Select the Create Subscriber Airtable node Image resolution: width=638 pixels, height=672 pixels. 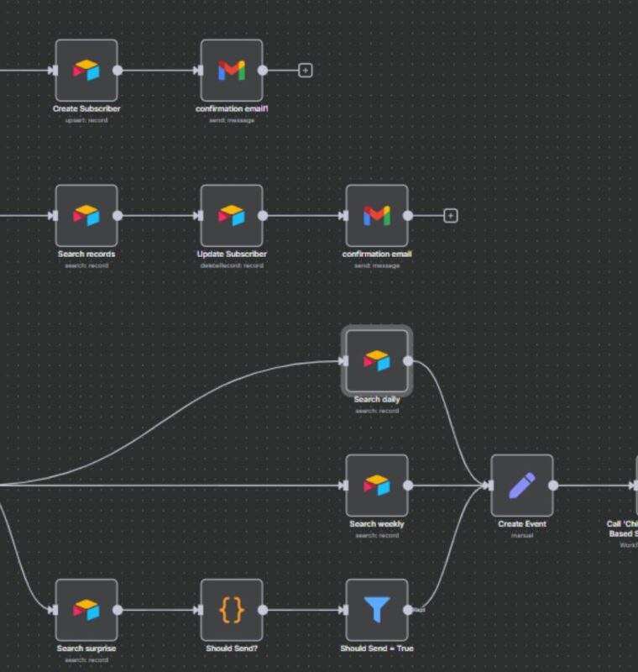[x=86, y=71]
